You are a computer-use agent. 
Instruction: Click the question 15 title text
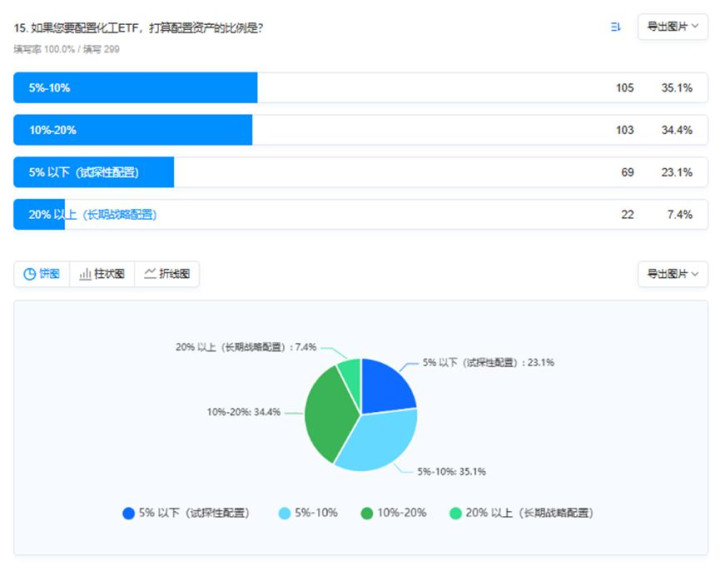[x=138, y=28]
